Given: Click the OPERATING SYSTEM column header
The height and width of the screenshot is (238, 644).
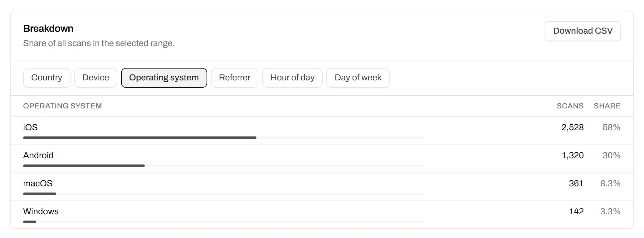Looking at the screenshot, I should click(x=62, y=106).
